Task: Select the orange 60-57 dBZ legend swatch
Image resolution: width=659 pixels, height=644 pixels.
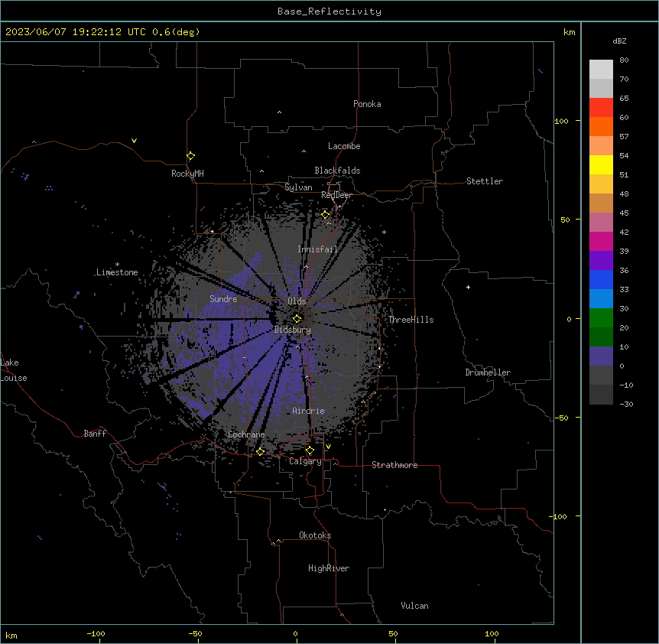Action: 601,126
